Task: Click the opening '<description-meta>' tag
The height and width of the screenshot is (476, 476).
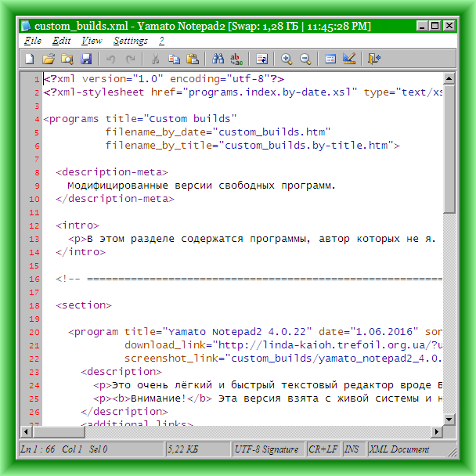Action: (x=112, y=172)
